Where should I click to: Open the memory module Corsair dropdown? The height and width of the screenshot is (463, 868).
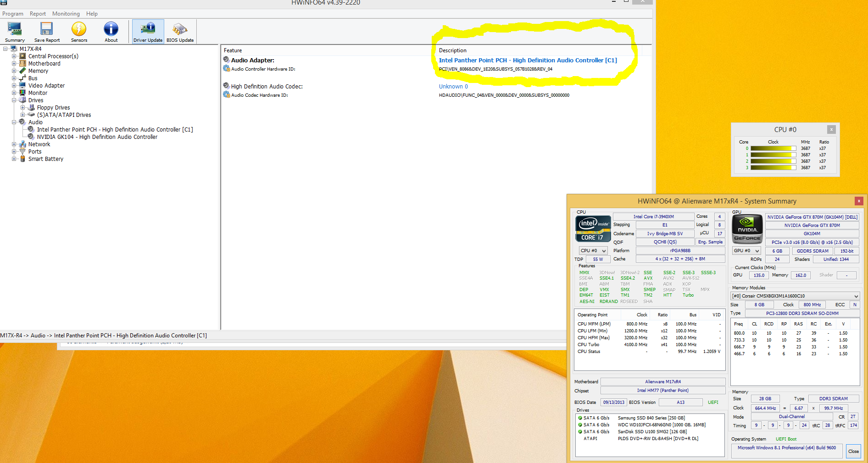[x=795, y=296]
